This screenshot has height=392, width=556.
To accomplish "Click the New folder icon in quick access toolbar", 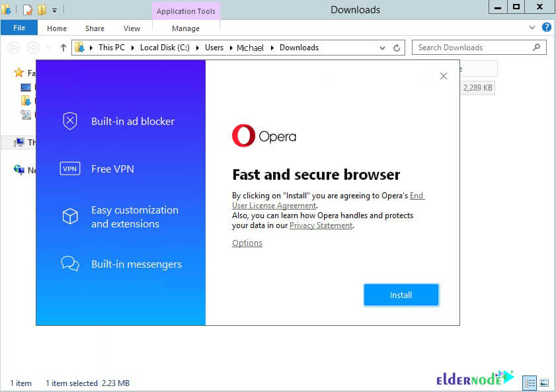I will click(x=42, y=9).
